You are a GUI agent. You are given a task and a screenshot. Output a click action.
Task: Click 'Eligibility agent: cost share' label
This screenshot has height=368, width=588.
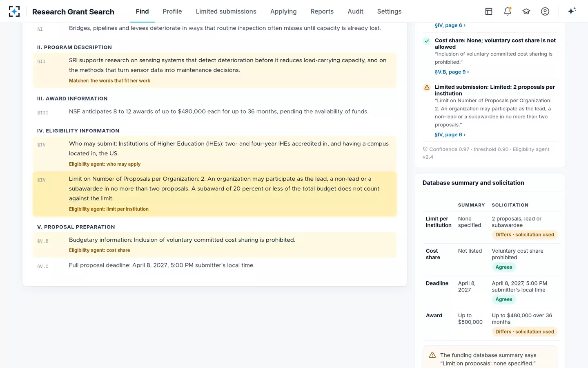[x=100, y=251]
